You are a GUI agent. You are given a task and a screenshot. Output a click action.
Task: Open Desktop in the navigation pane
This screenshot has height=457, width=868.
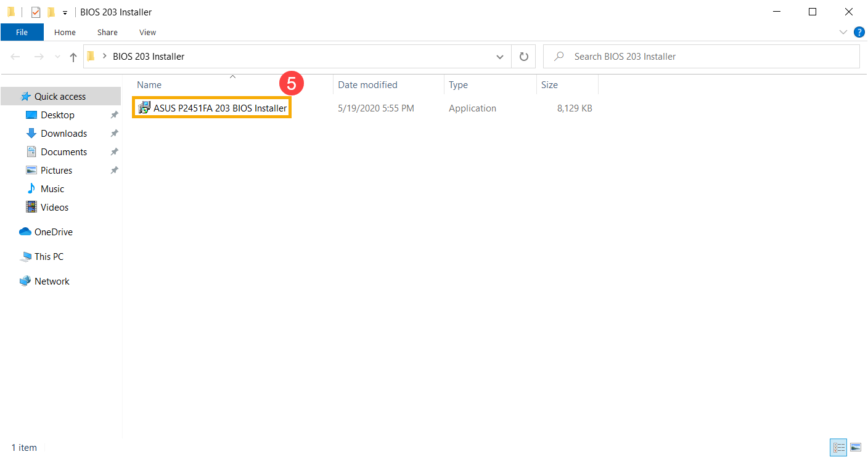[x=57, y=115]
